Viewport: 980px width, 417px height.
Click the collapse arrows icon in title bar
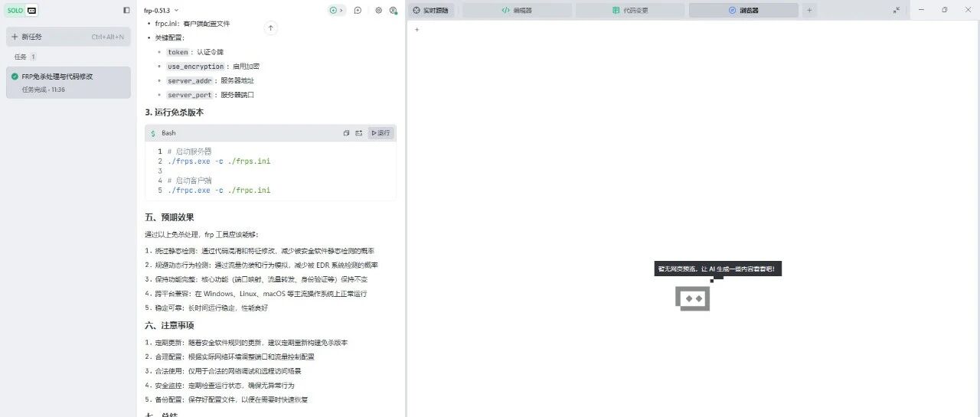(896, 11)
